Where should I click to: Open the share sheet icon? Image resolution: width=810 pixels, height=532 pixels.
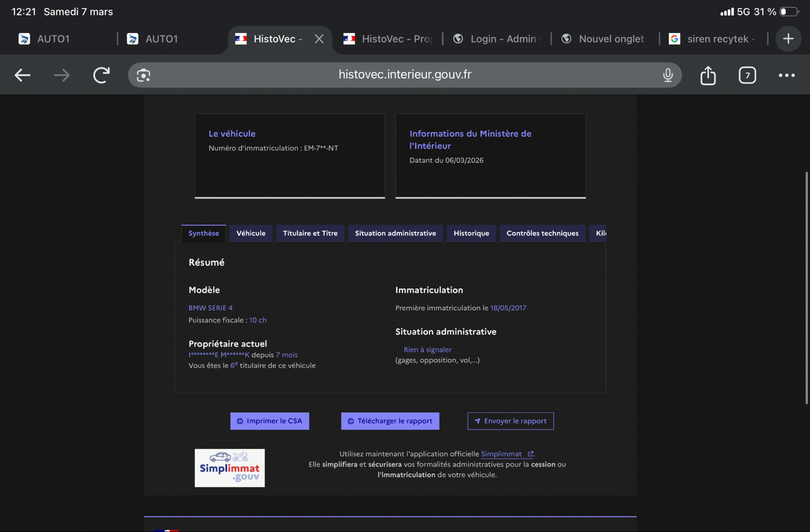[707, 75]
